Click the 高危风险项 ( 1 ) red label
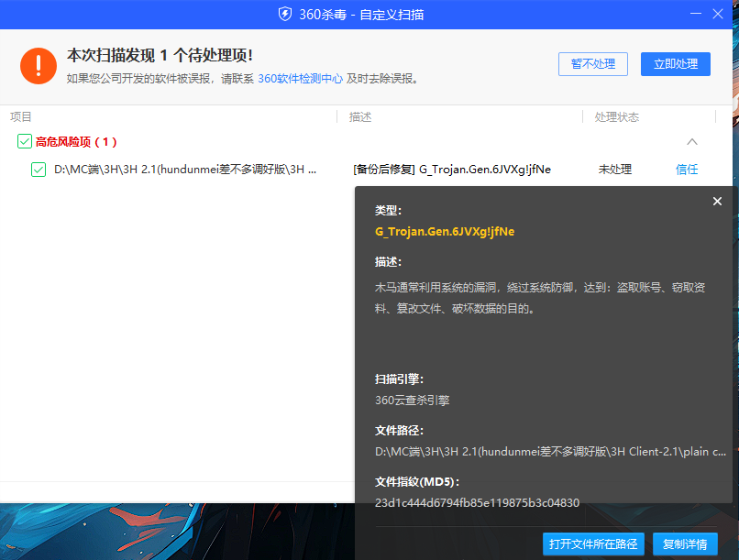 tap(76, 142)
